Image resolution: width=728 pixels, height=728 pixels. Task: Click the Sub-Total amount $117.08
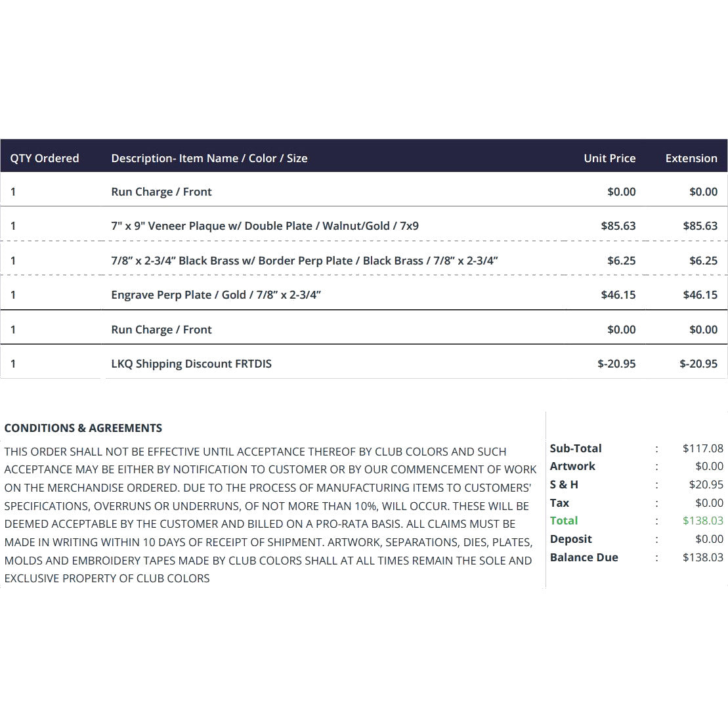(703, 448)
